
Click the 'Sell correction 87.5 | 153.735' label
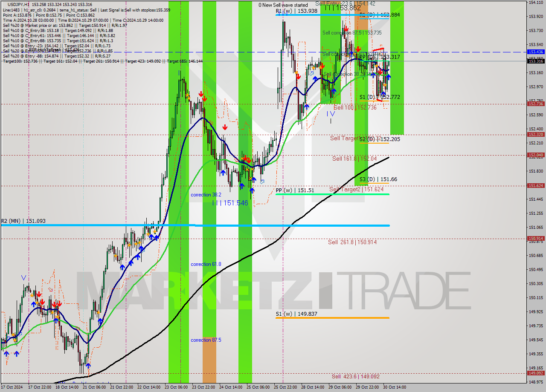click(x=352, y=32)
